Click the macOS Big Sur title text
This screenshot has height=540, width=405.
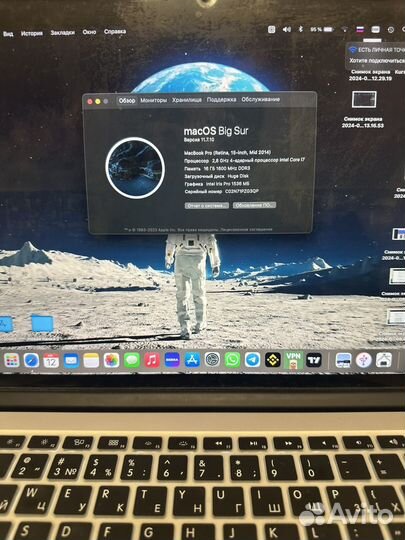pos(216,131)
